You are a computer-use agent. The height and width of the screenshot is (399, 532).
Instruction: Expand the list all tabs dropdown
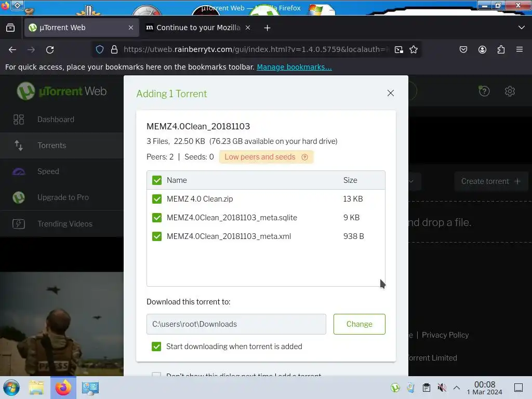[522, 28]
